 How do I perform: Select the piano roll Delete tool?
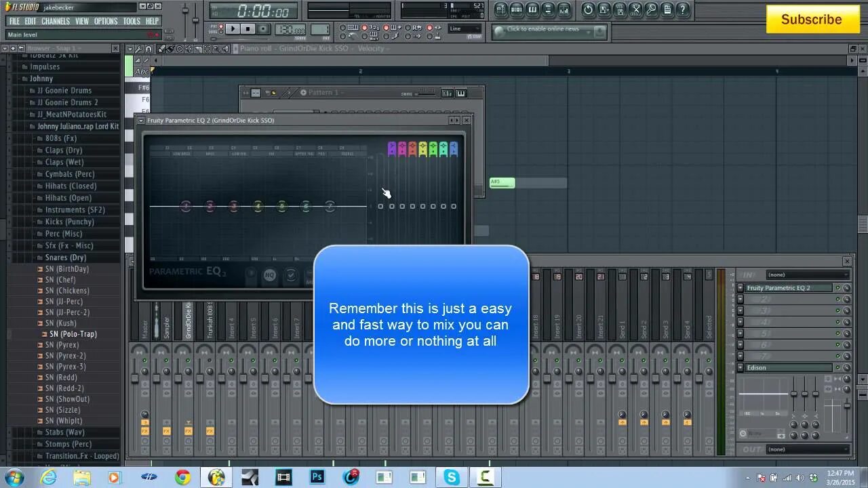[x=180, y=49]
